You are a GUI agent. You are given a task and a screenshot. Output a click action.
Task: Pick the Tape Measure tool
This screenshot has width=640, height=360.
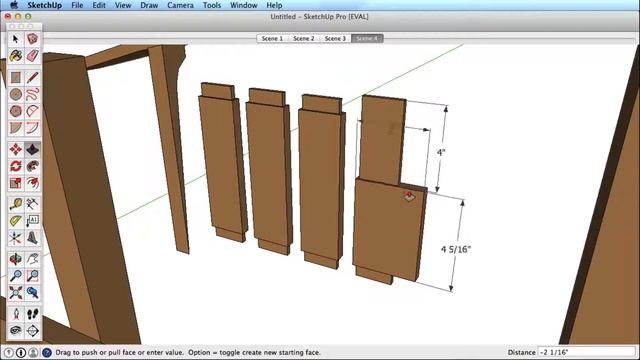point(16,204)
